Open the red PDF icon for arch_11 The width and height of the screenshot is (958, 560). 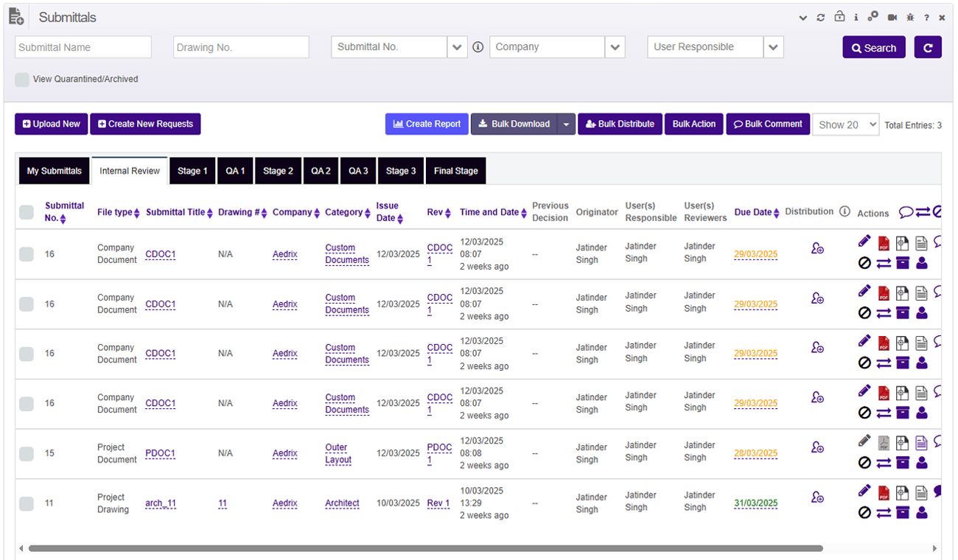884,492
